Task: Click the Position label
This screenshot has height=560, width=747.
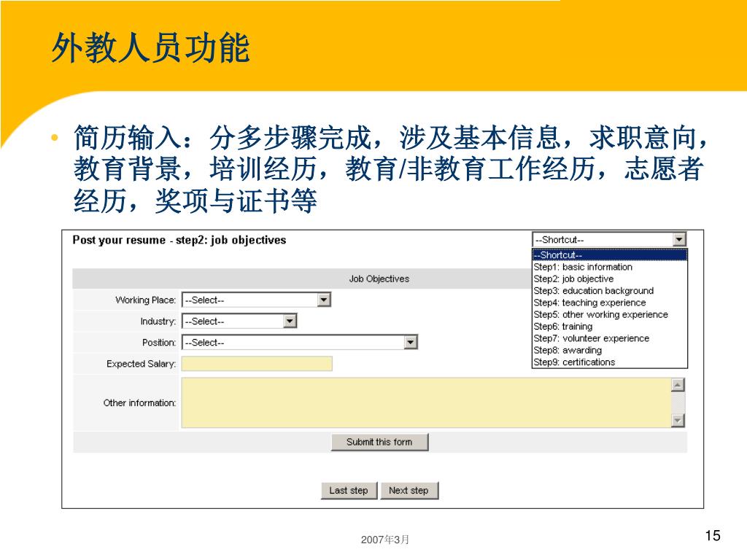Action: (x=158, y=343)
